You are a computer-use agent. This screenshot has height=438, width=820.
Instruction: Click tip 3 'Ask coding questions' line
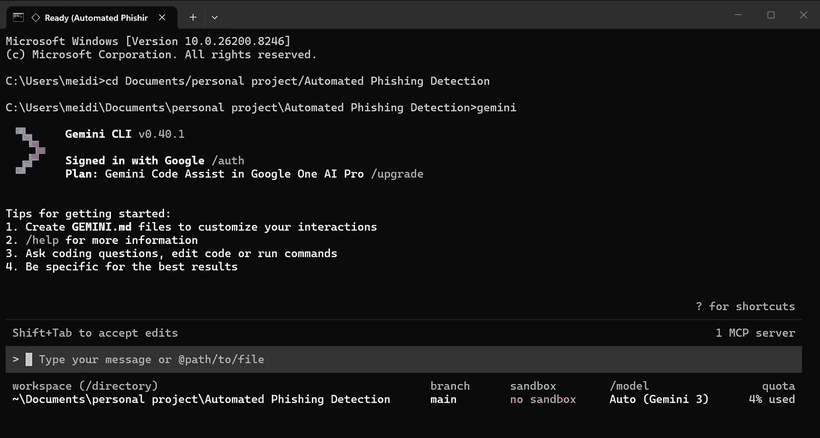[172, 253]
